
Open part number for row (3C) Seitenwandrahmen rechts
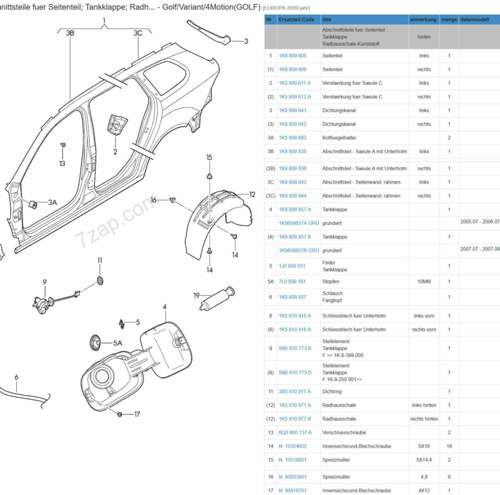pyautogui.click(x=293, y=196)
